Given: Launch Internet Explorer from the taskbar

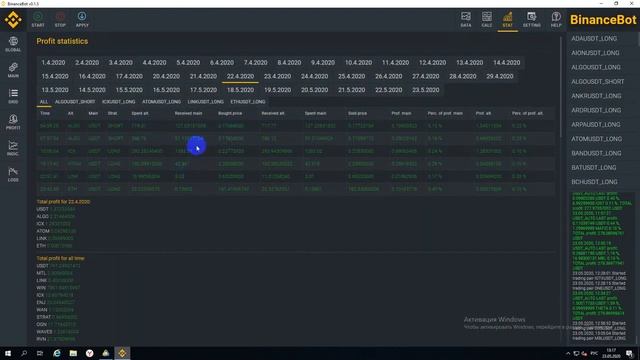Looking at the screenshot, I should (57, 353).
